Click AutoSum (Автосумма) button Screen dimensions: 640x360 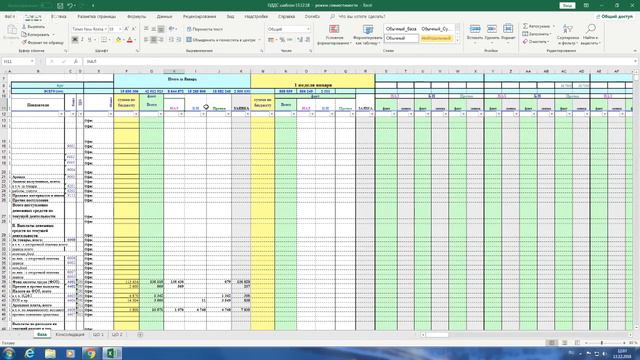(536, 26)
